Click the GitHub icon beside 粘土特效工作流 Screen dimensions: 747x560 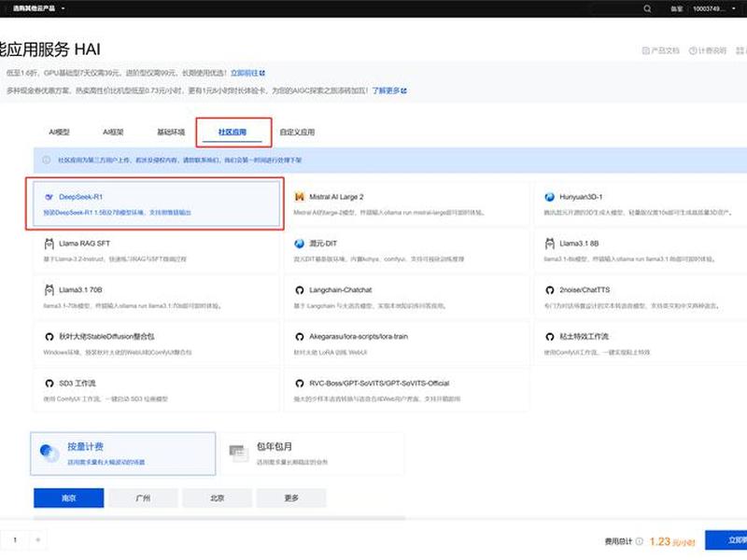tap(549, 337)
